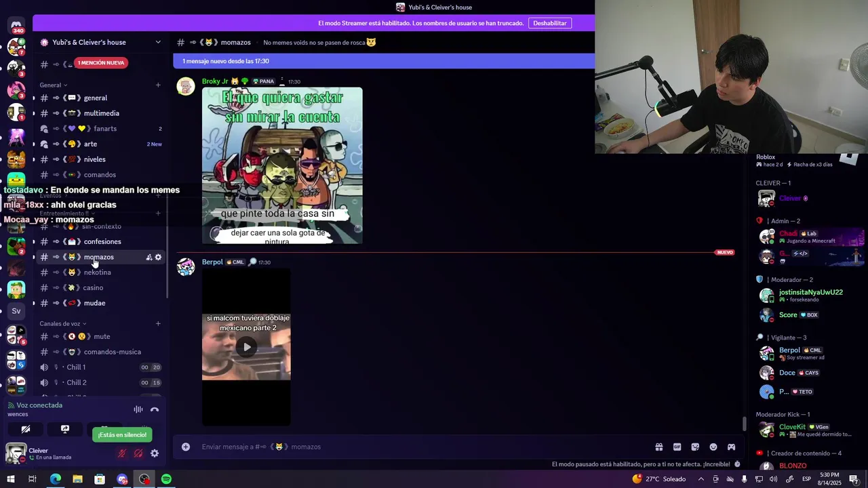The width and height of the screenshot is (868, 488).
Task: Open the comandos-musica channel
Action: coord(100,352)
